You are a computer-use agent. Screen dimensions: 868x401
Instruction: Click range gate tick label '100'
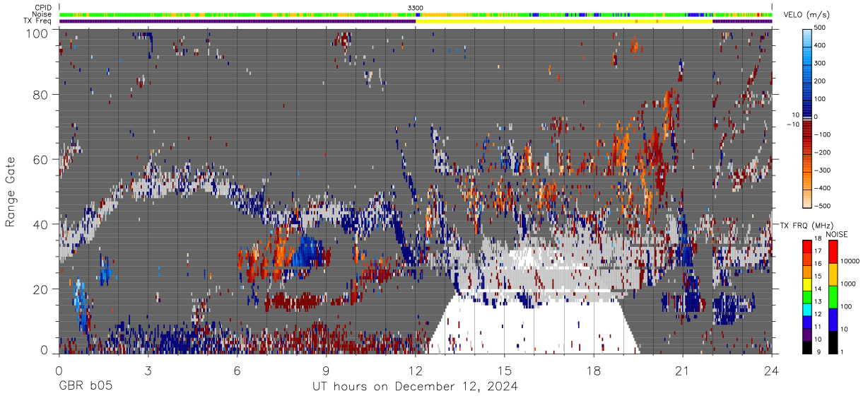click(38, 33)
